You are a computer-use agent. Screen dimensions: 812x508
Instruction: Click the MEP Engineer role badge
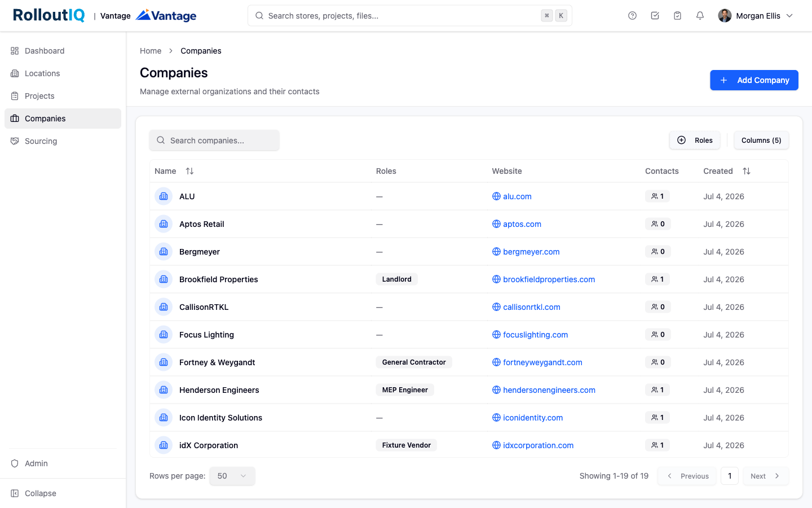click(405, 390)
